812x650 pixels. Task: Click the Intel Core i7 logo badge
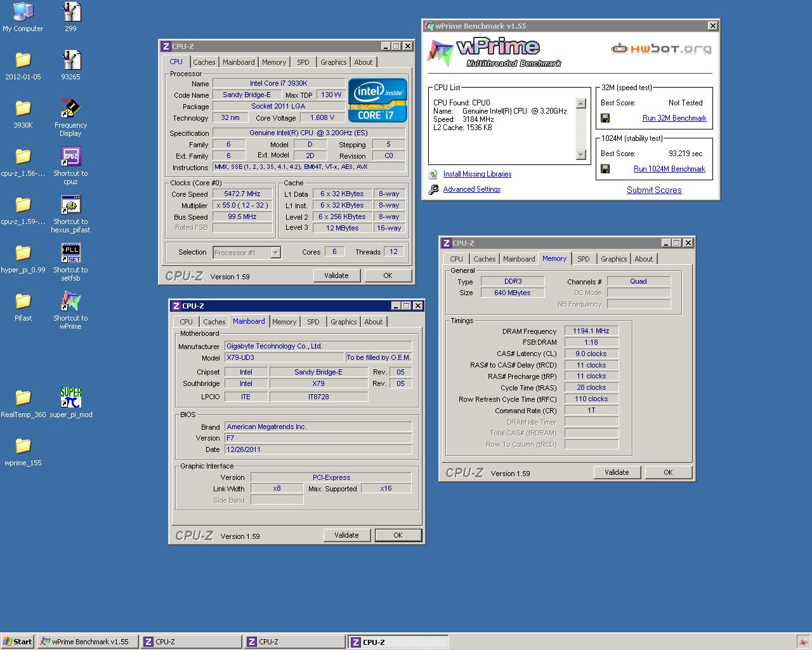click(x=377, y=100)
